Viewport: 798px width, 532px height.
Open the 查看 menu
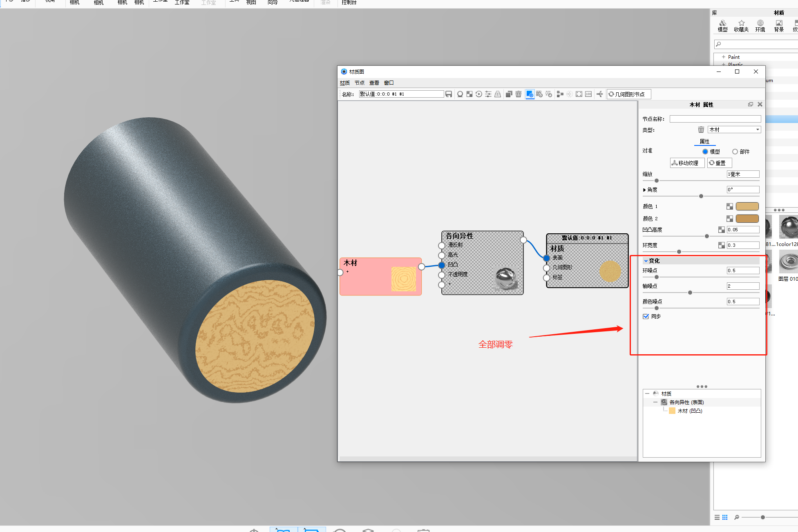pyautogui.click(x=374, y=83)
